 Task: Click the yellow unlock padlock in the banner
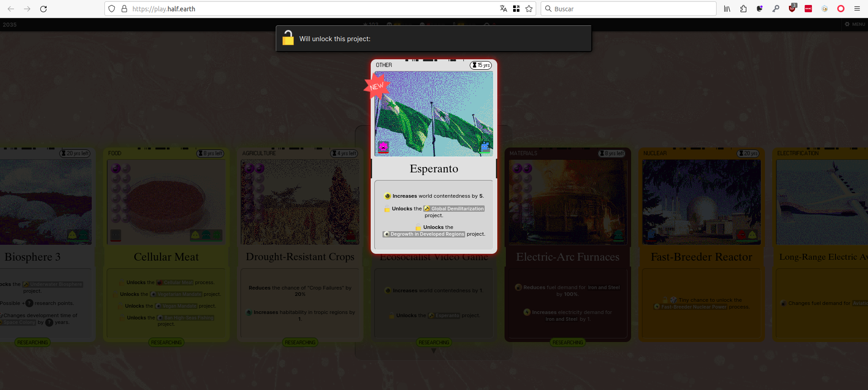pyautogui.click(x=288, y=38)
